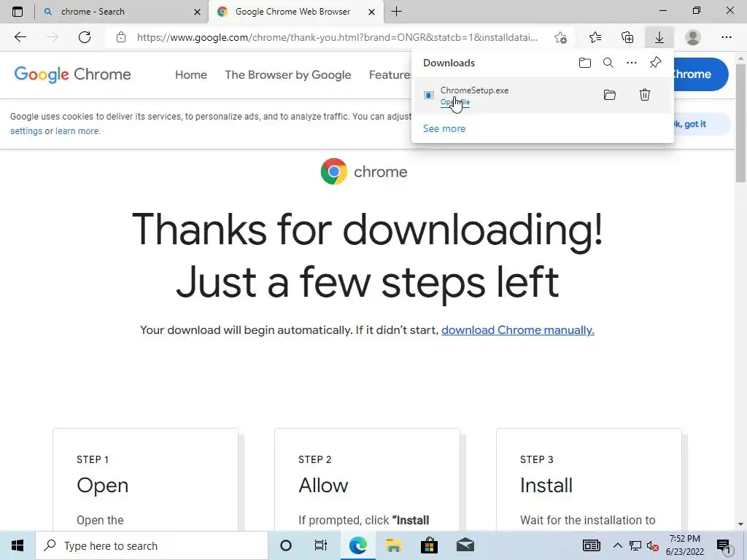Screen dimensions: 747x560
Task: Open the Windows Start menu
Action: coord(18,545)
